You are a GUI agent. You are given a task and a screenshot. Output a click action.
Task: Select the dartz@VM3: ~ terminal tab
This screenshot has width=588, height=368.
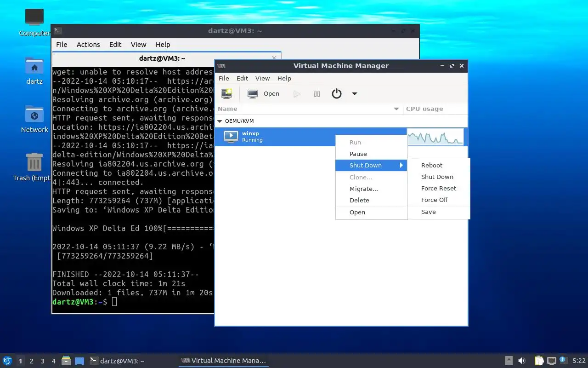pos(162,58)
